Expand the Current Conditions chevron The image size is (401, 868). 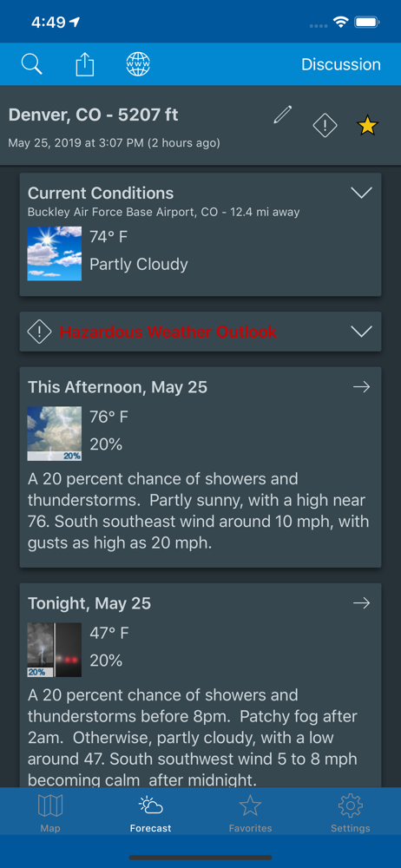362,193
